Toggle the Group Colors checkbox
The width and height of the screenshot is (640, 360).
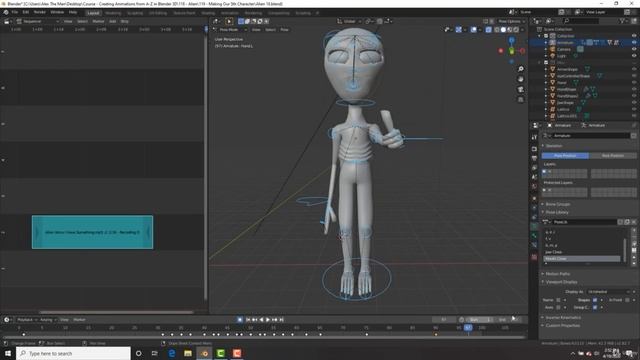point(595,307)
